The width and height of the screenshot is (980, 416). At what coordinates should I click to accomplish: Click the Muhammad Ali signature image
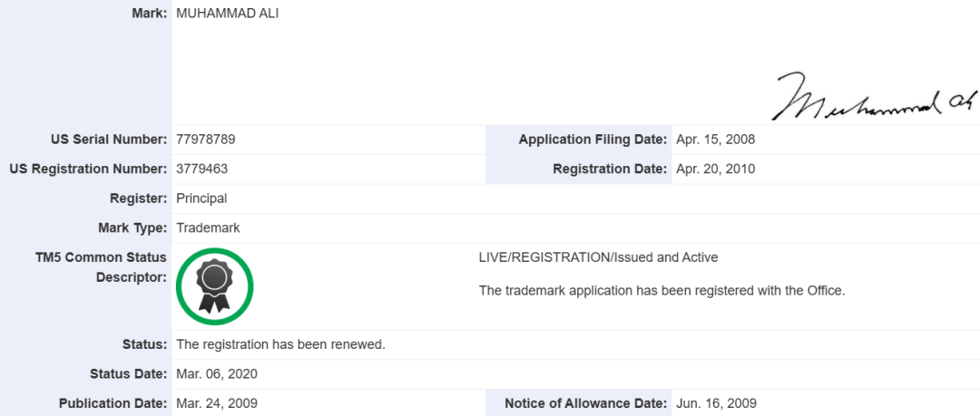875,99
